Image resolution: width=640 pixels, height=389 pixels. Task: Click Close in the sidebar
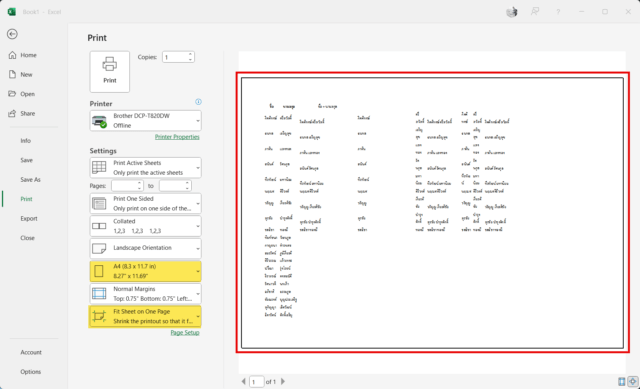(27, 238)
